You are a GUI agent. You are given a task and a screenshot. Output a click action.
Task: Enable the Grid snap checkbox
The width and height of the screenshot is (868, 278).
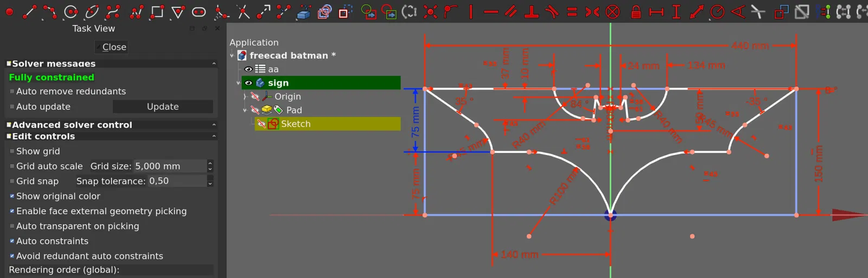12,181
